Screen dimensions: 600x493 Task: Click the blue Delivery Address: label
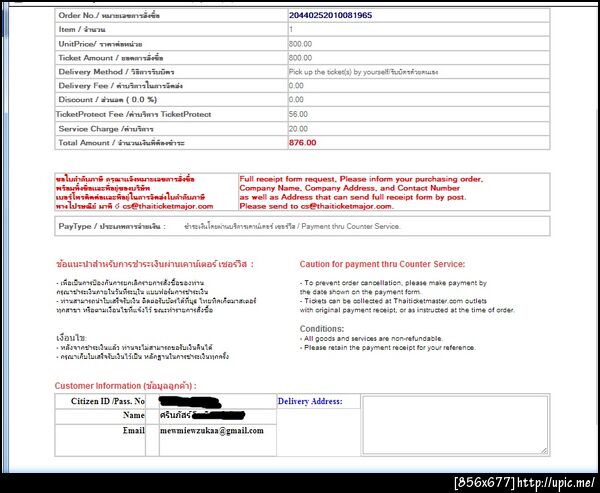click(310, 401)
